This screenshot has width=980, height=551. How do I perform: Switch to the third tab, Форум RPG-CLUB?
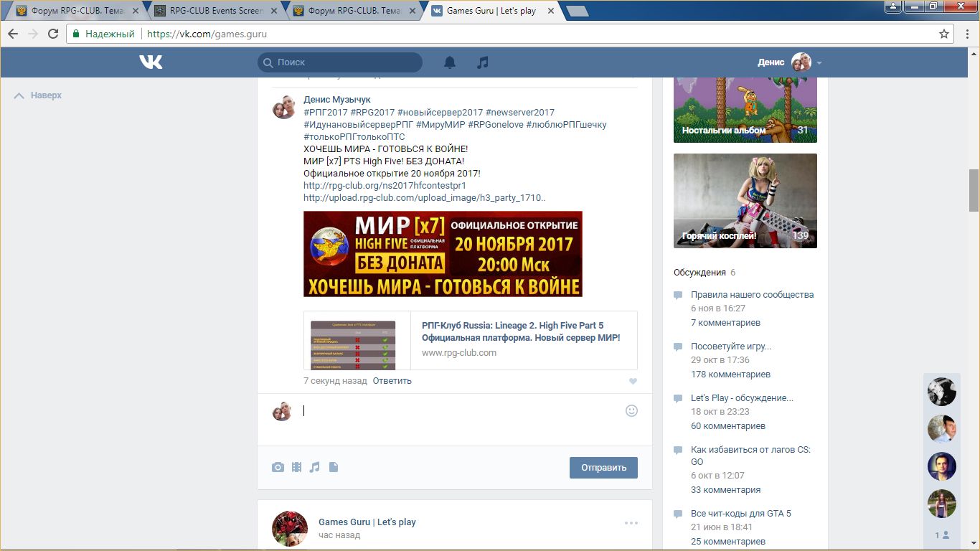354,11
